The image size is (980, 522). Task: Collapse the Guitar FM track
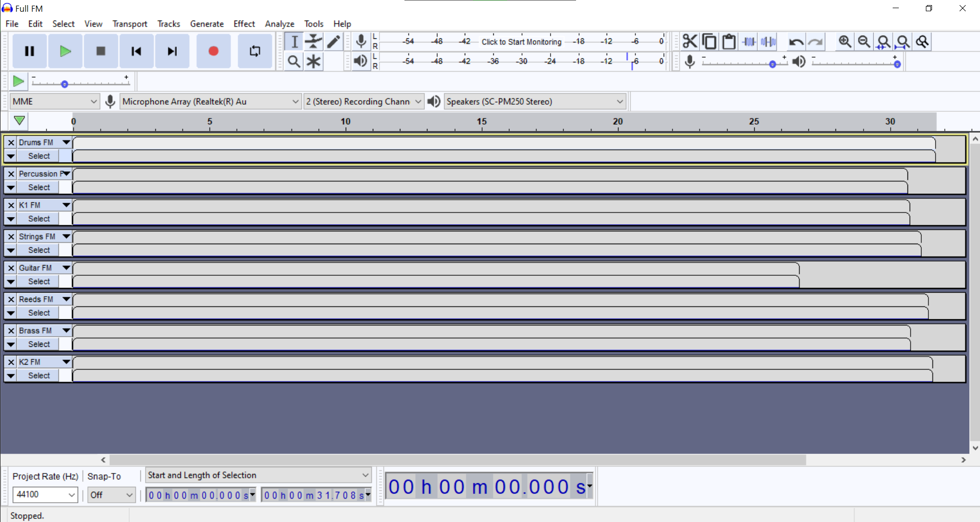tap(11, 281)
